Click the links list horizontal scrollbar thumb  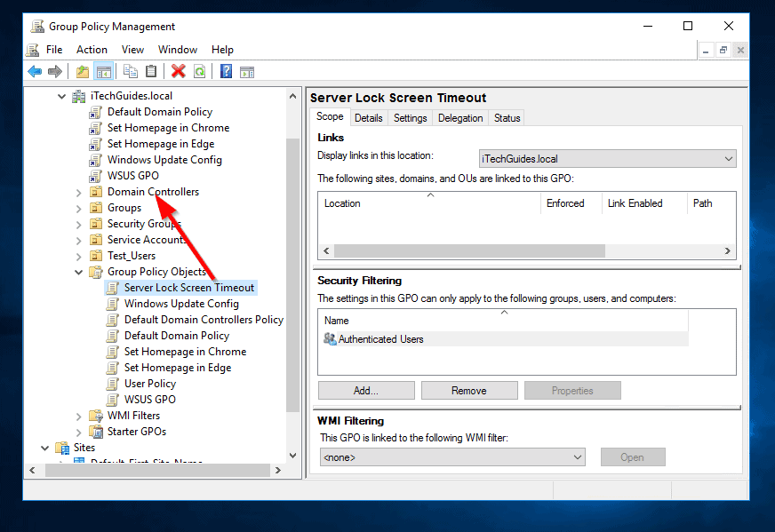coord(469,250)
